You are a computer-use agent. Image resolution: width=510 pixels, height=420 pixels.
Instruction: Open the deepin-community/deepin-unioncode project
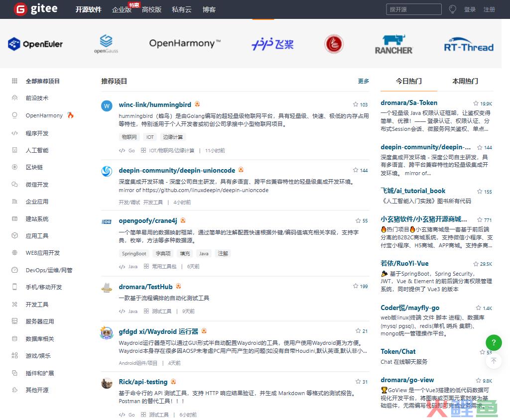[177, 170]
